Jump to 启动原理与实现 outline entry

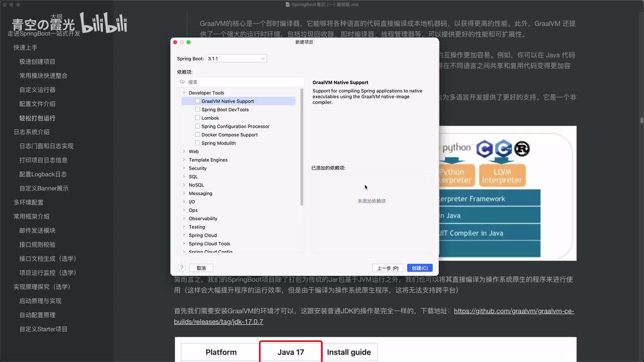[40, 301]
